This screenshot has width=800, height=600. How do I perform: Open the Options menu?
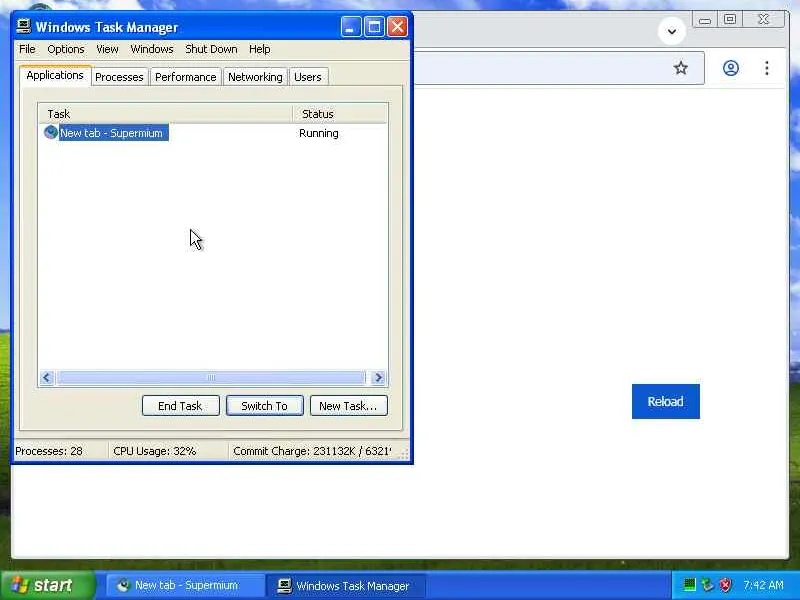coord(66,49)
